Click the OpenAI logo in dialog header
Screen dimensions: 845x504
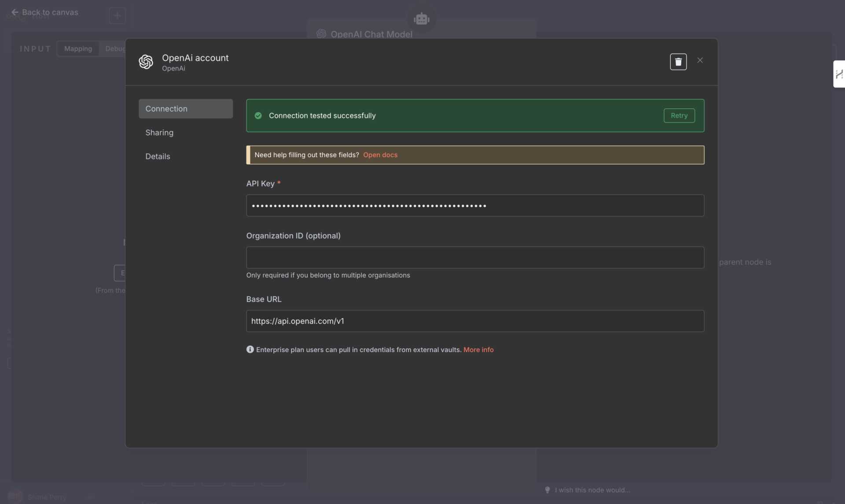tap(146, 62)
